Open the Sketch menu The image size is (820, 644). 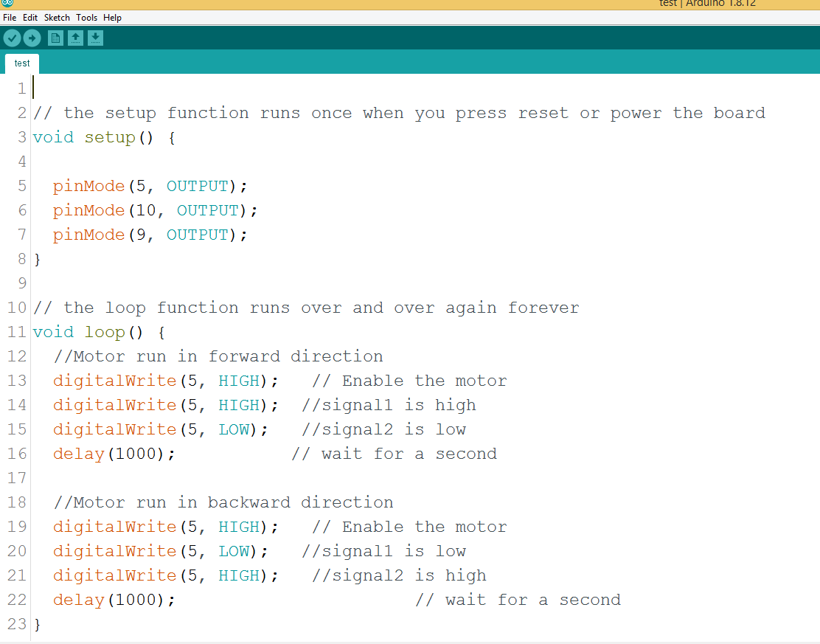click(x=57, y=17)
